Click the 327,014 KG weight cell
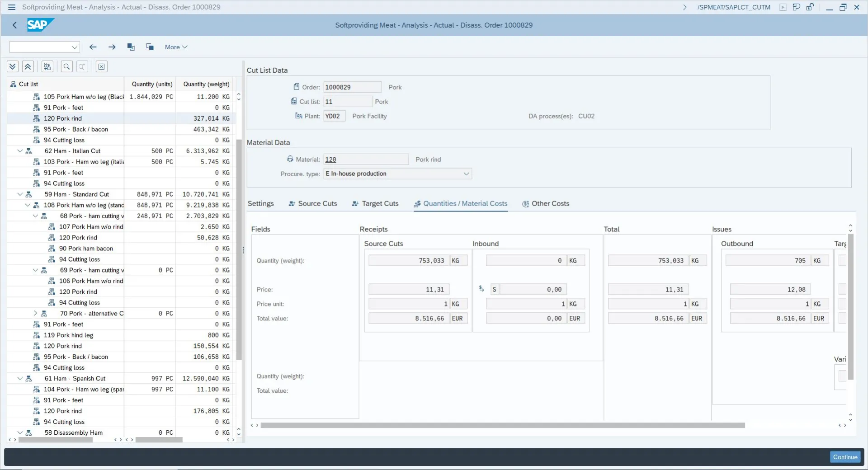Image resolution: width=868 pixels, height=470 pixels. 205,118
